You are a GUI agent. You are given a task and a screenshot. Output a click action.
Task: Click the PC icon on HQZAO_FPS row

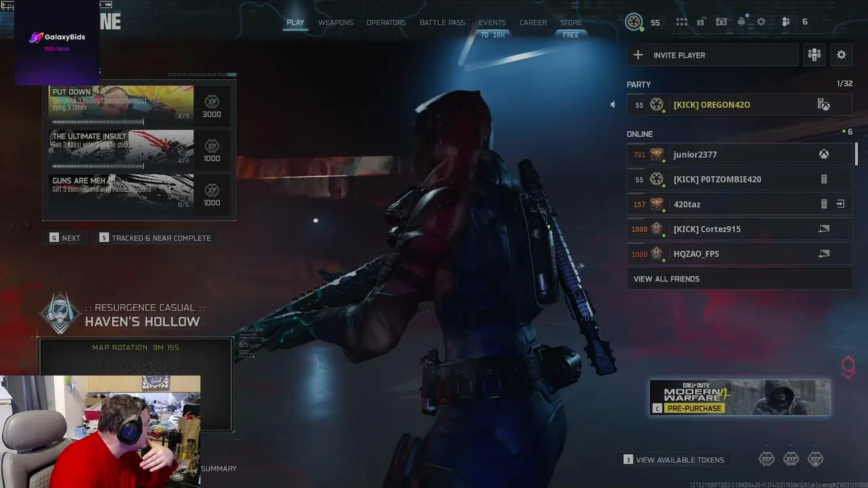pos(824,253)
